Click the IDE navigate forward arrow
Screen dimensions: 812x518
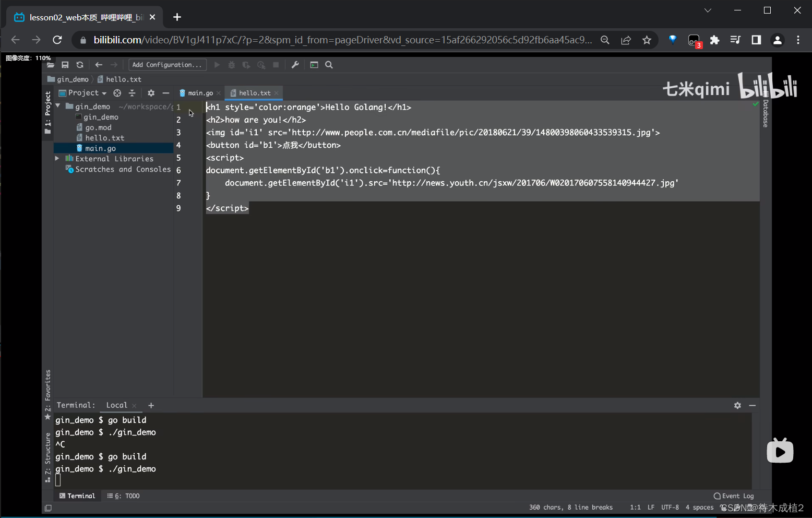(114, 65)
